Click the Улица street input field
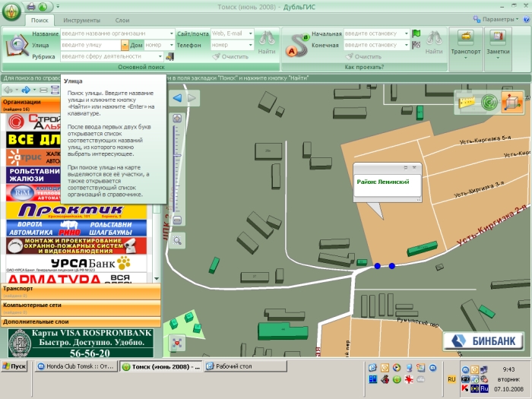 pos(90,45)
